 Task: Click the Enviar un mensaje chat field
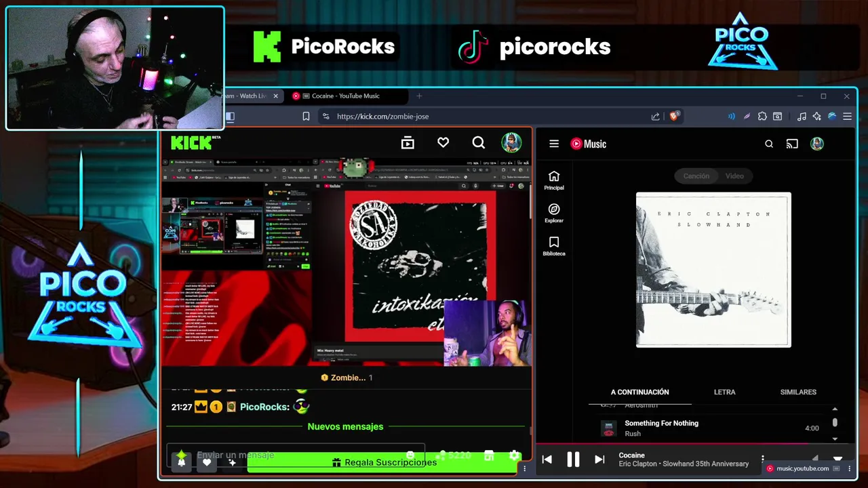296,455
